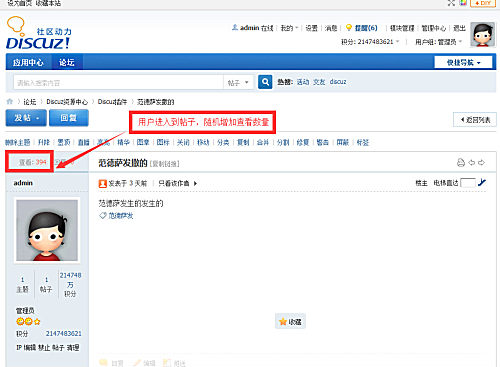Click the tag icon beside 范德萨发
500x367 pixels.
tap(103, 216)
